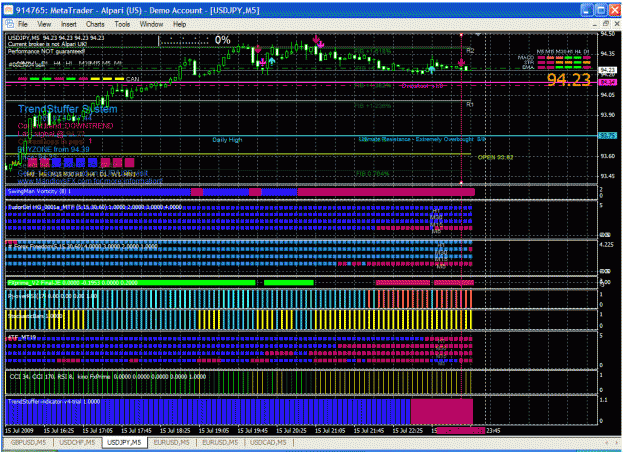Click the '15 Jul 19:05' time label
The width and height of the screenshot is (625, 452).
tap(214, 430)
